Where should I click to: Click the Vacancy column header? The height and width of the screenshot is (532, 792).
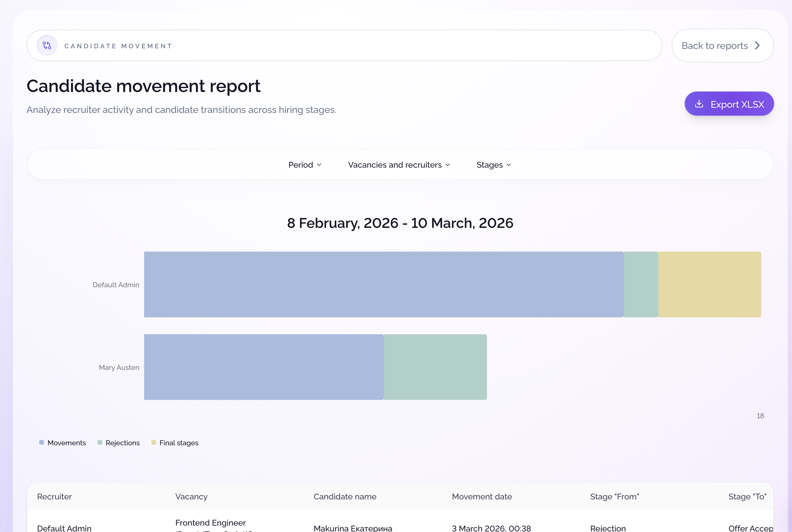191,496
